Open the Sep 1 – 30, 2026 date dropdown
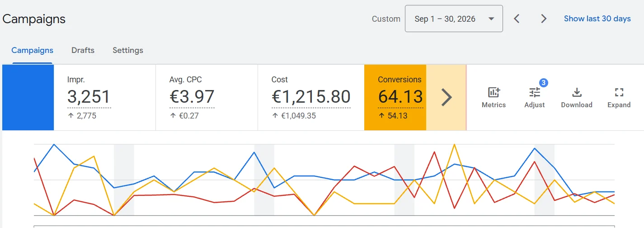The width and height of the screenshot is (644, 228). [454, 19]
